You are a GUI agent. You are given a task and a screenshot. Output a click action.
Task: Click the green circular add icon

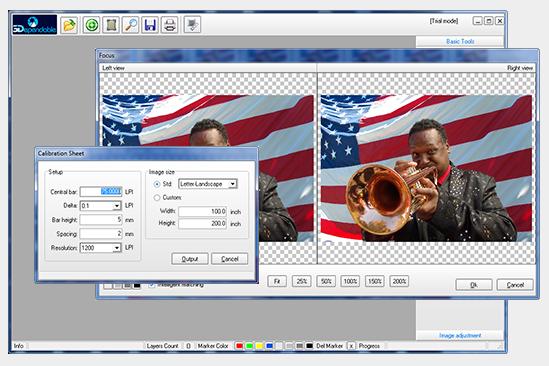coord(92,25)
